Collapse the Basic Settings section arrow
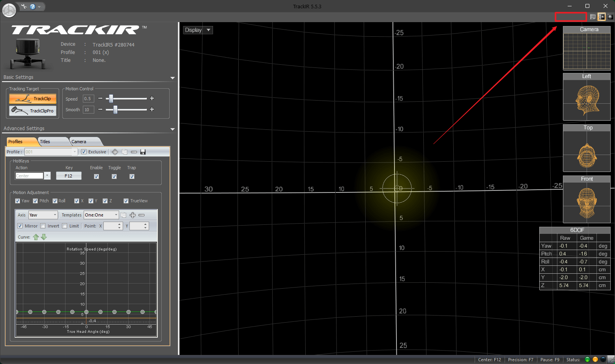615x364 pixels. click(x=172, y=78)
